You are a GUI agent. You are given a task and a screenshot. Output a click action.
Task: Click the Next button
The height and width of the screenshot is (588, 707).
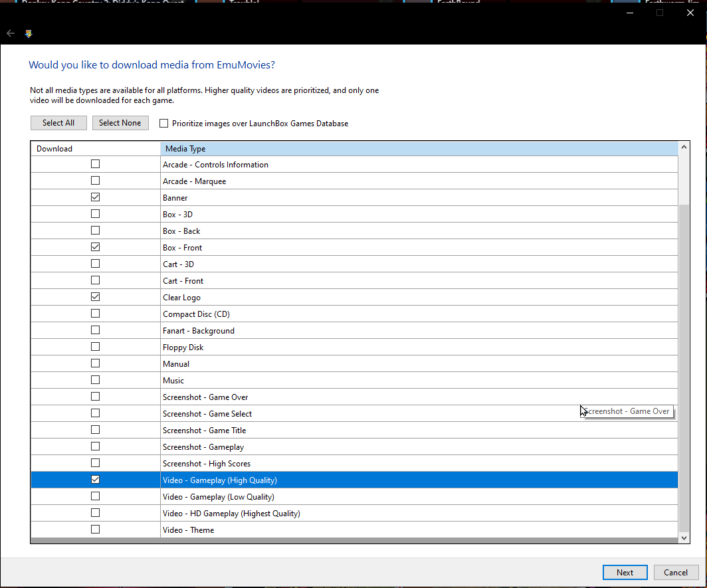click(625, 572)
